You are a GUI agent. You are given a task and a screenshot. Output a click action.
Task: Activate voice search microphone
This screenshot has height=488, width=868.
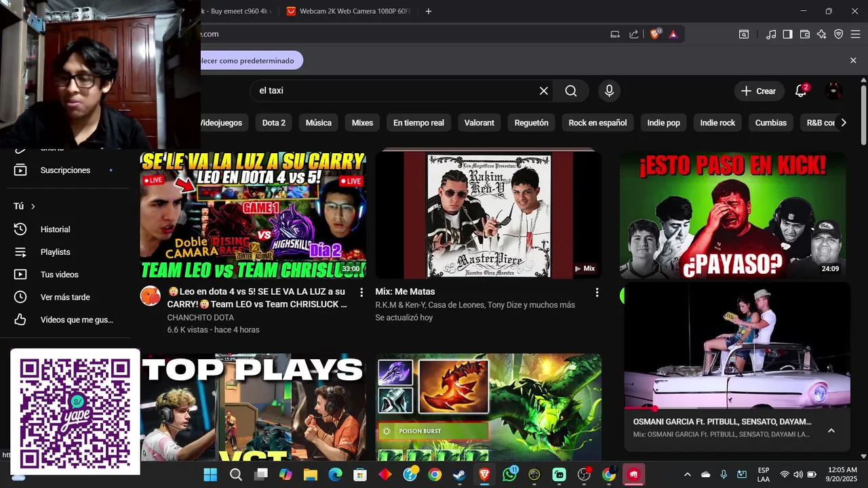(x=609, y=91)
